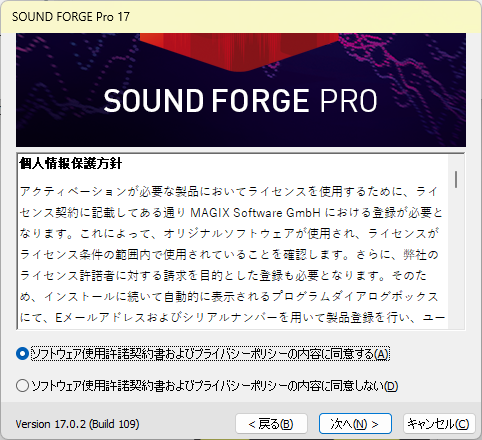The height and width of the screenshot is (440, 482).
Task: Click the 同意する(A) agreement label text
Action: click(x=210, y=354)
